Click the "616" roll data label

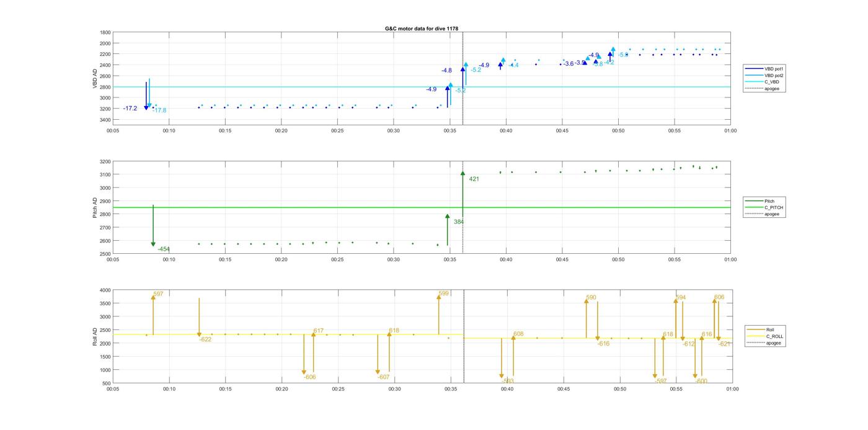click(707, 334)
